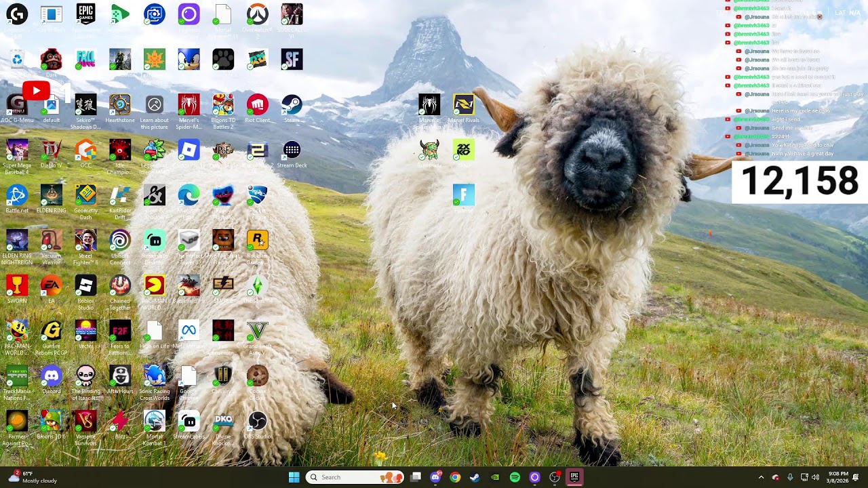Open the Riot Client desktop icon

(x=257, y=109)
